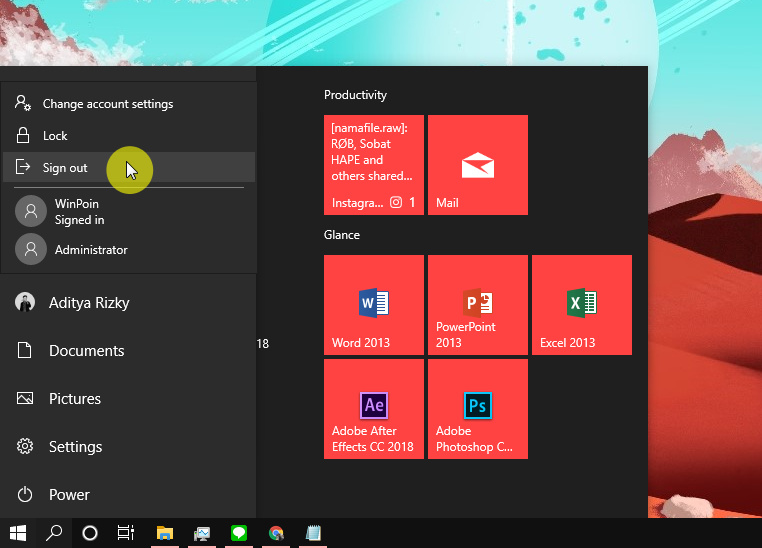Click the account settings person-gear icon

[x=23, y=103]
